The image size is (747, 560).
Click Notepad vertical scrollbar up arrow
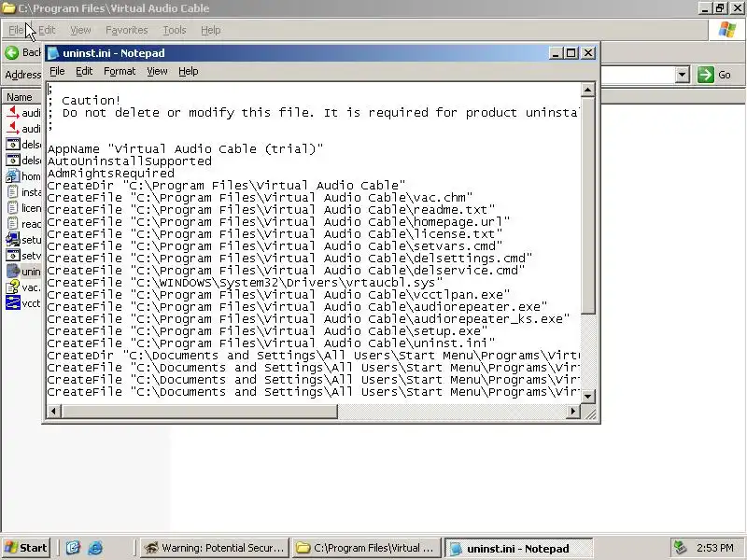coord(588,90)
